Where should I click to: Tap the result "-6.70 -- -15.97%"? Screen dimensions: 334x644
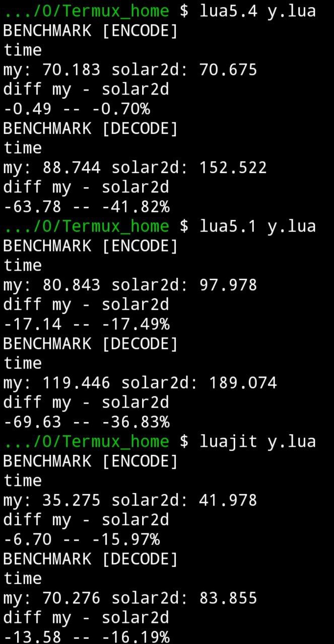[82, 539]
